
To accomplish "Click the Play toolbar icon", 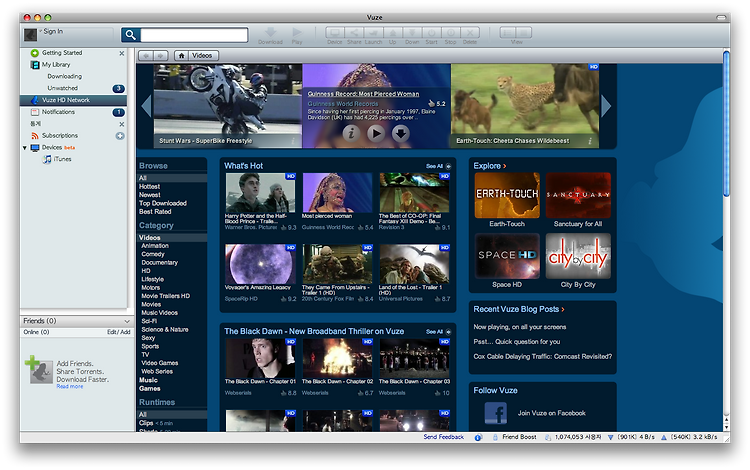I will [x=297, y=35].
